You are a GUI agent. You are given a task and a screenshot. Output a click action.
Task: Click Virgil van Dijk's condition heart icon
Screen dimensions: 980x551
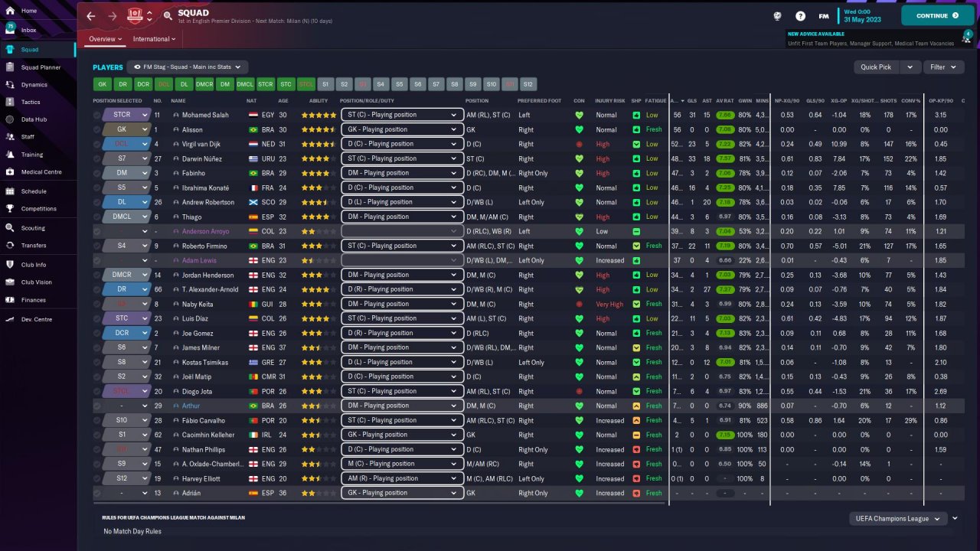[579, 144]
